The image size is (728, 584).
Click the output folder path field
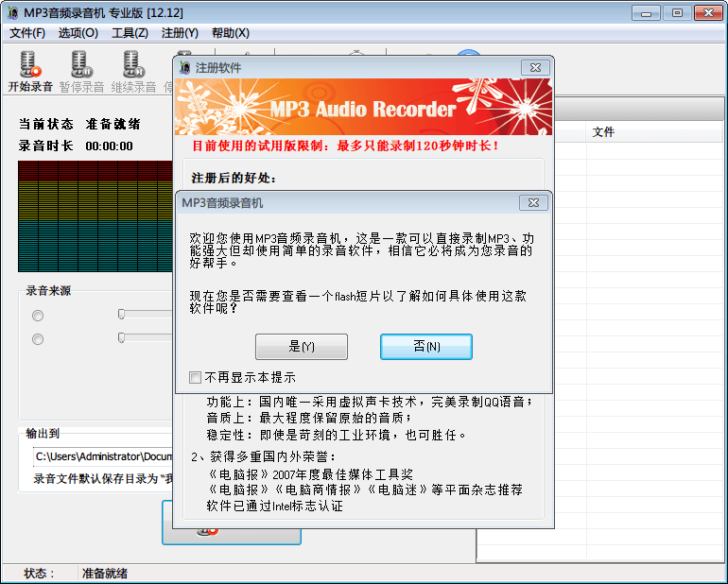coord(104,456)
